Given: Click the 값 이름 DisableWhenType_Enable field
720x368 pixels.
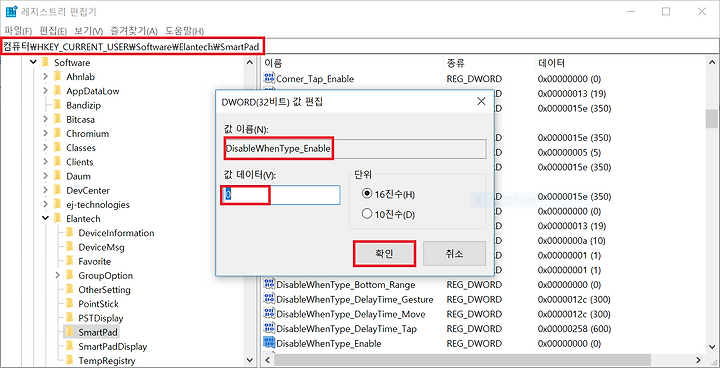Looking at the screenshot, I should [x=355, y=149].
